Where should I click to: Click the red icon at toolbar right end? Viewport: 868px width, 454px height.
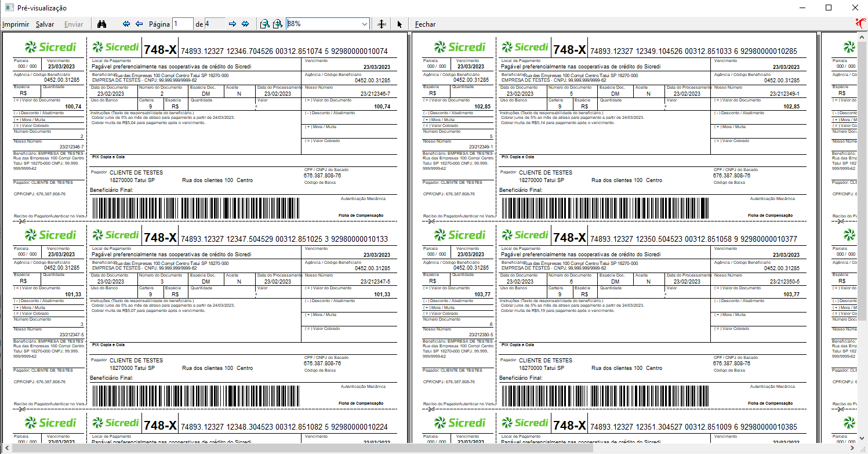click(861, 24)
